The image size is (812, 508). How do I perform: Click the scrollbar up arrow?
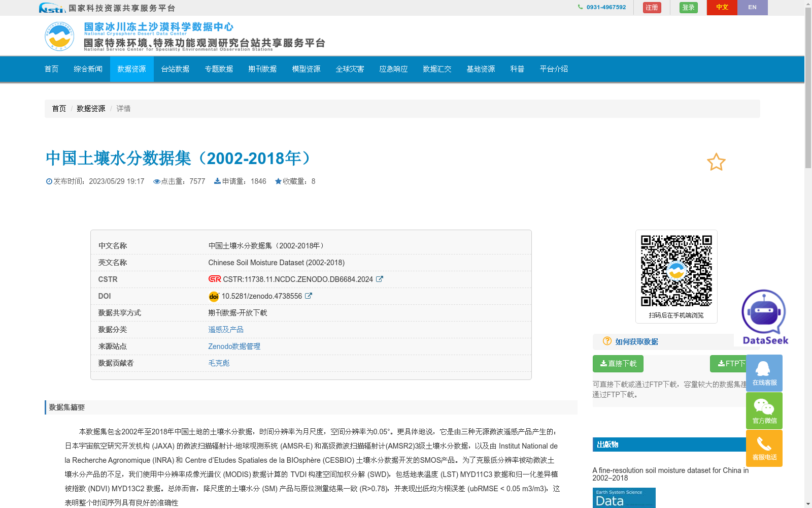808,4
